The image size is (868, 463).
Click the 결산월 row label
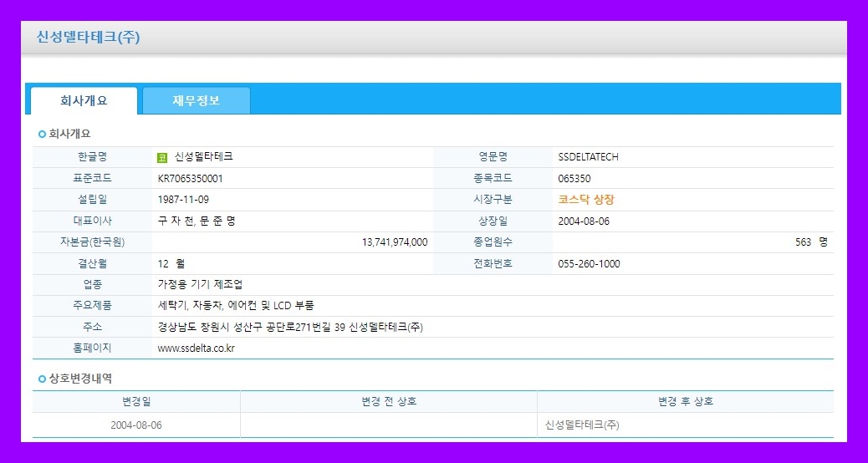click(92, 264)
